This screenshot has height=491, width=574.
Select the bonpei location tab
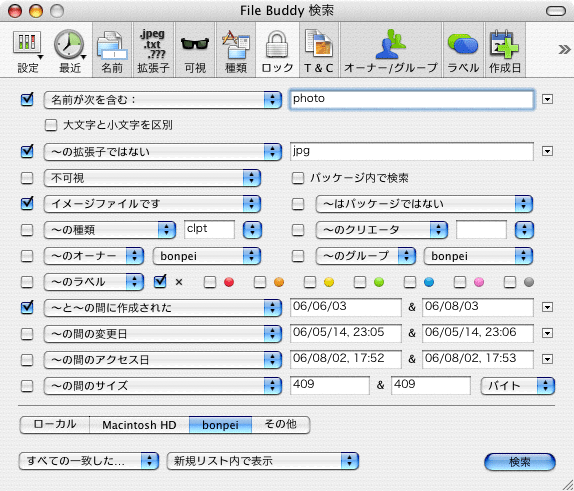tap(220, 425)
